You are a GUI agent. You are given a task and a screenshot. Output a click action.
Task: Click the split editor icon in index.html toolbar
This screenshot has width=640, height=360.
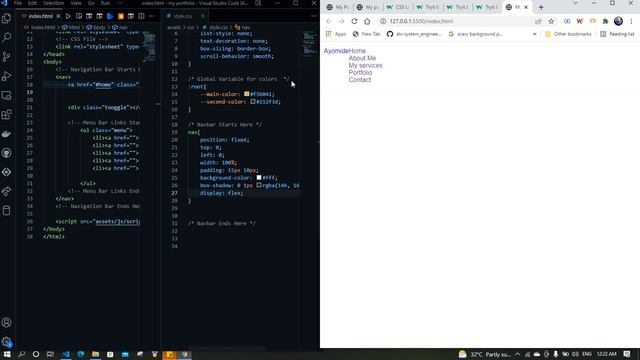click(x=141, y=16)
